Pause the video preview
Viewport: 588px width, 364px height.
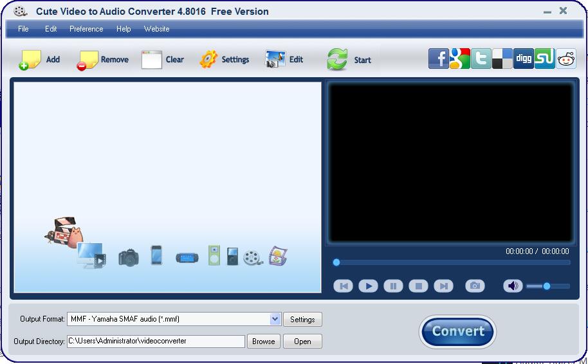tap(393, 286)
